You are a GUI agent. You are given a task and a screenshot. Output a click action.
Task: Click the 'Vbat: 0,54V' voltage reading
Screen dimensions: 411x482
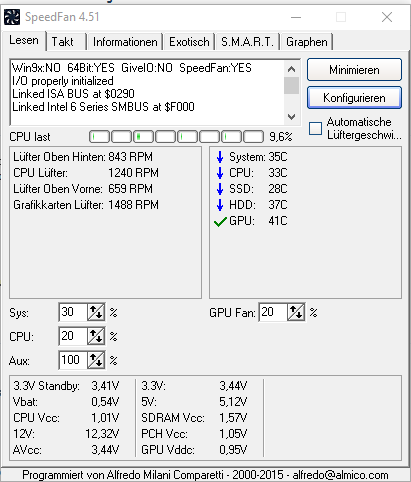coord(66,402)
